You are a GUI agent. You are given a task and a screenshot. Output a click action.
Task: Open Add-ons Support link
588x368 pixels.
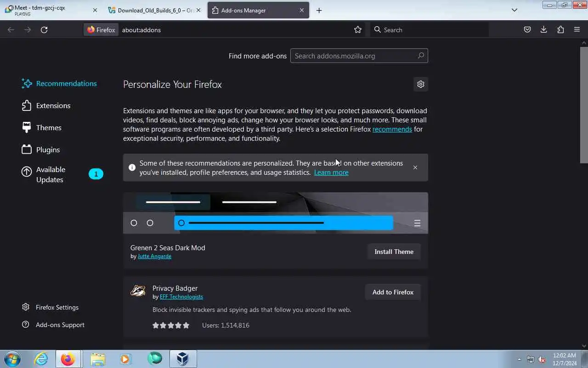tap(53, 325)
